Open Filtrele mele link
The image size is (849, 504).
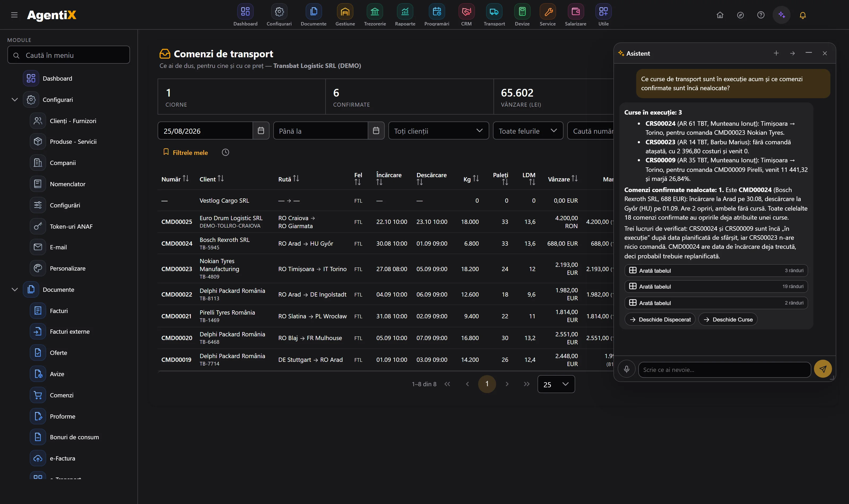[x=185, y=153]
